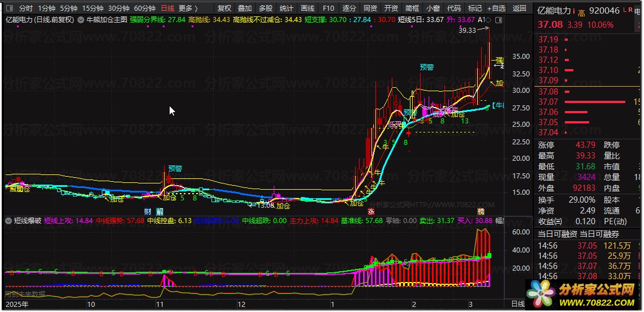Image resolution: width=644 pixels, height=312 pixels.
Task: Click the 财 finance marker on timeline
Action: [148, 212]
